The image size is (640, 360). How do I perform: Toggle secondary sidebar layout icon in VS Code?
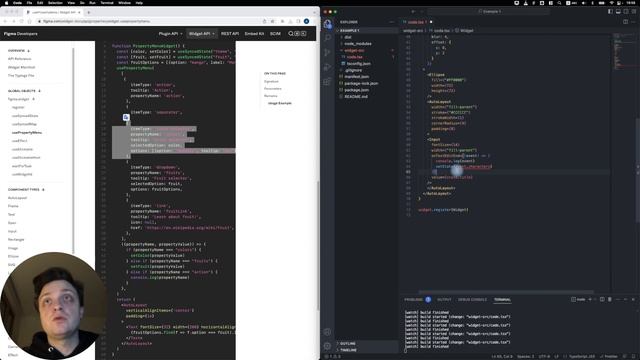click(x=626, y=11)
